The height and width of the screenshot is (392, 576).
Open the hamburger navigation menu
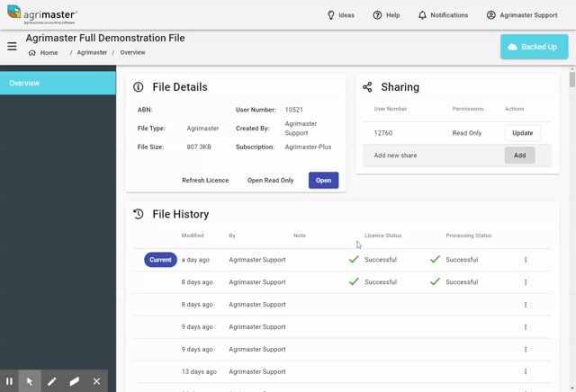point(12,46)
